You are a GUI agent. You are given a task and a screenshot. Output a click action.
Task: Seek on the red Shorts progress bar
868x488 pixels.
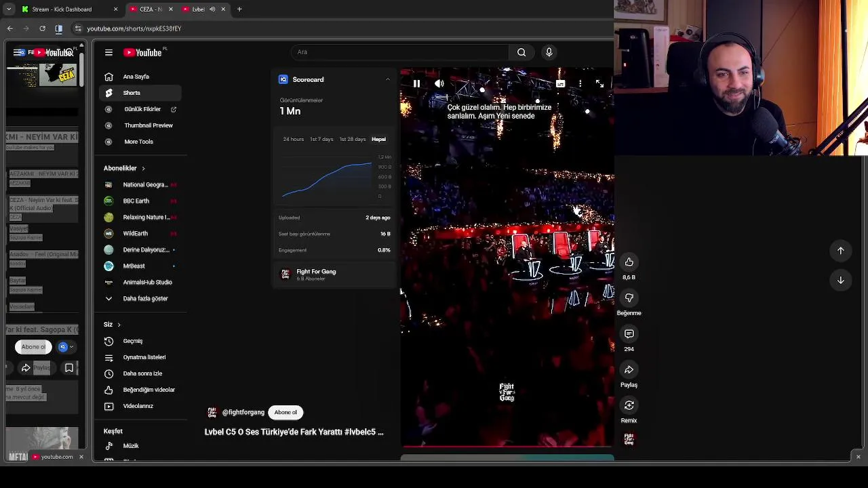coord(507,447)
